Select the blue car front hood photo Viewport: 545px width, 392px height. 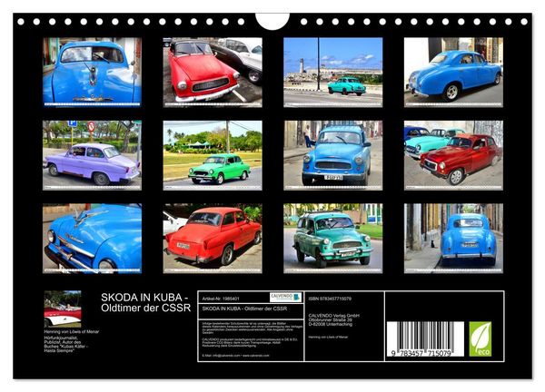92,73
